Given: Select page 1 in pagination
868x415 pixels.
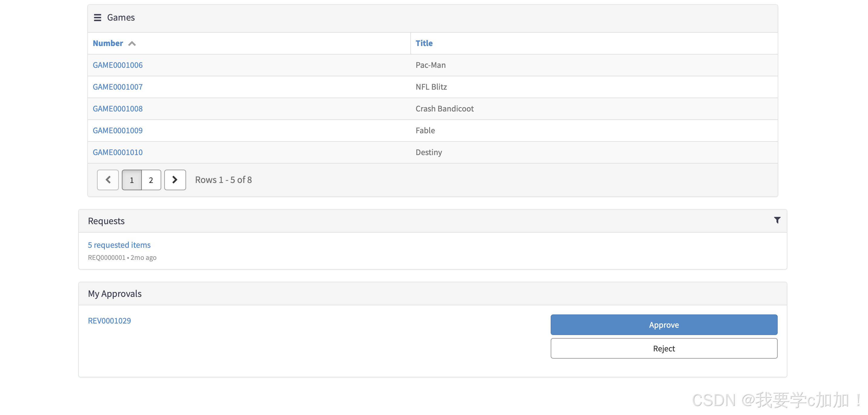Looking at the screenshot, I should tap(132, 180).
